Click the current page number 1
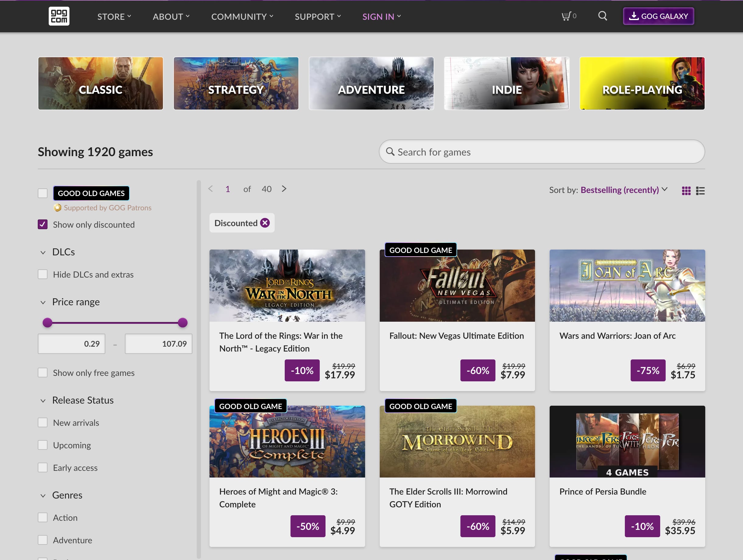This screenshot has width=743, height=560. coord(228,189)
